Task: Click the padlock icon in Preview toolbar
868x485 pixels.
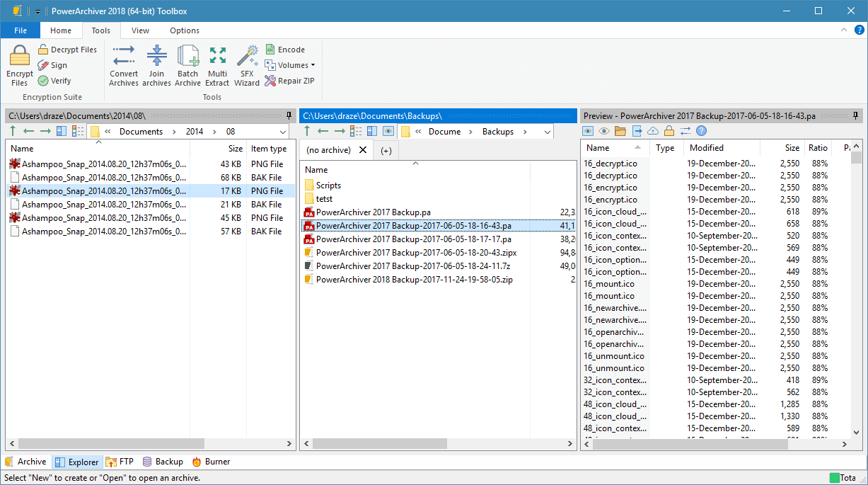Action: point(669,131)
